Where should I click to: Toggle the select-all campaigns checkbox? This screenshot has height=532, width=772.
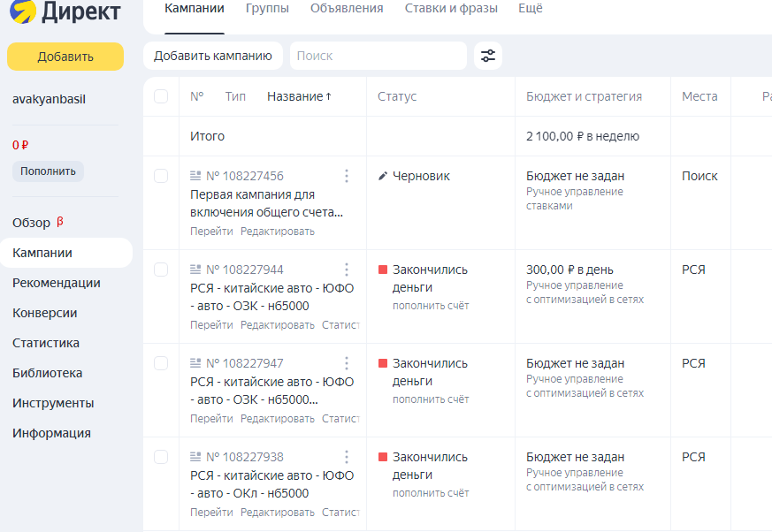tap(161, 96)
